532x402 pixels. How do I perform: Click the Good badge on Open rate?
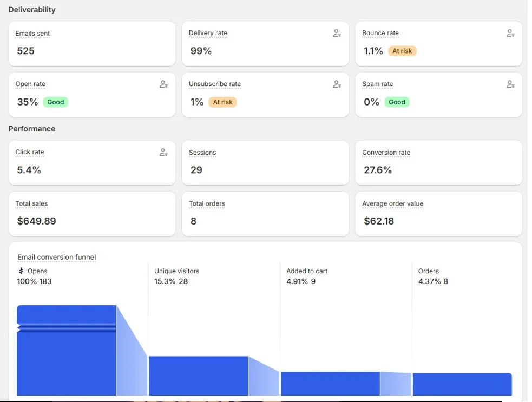pos(56,102)
